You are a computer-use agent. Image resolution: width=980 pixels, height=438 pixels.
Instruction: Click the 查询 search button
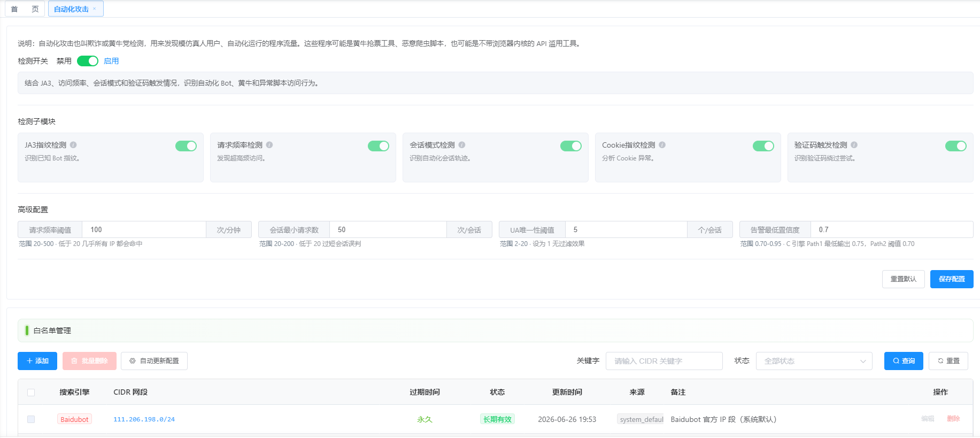coord(904,361)
